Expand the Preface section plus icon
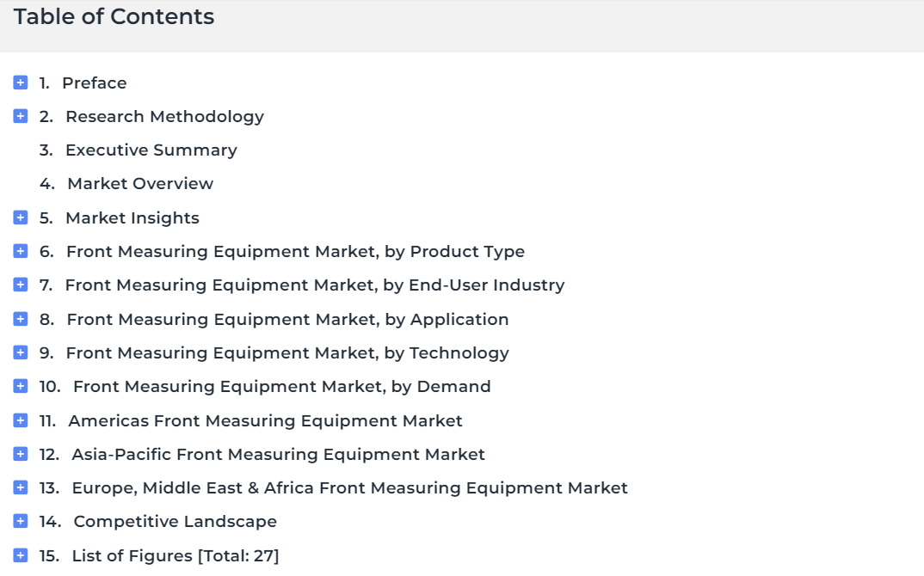Screen dimensions: 924x576 coord(20,83)
